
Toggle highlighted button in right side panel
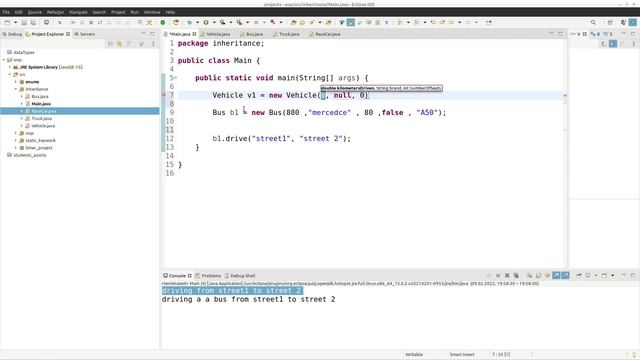coord(613,44)
